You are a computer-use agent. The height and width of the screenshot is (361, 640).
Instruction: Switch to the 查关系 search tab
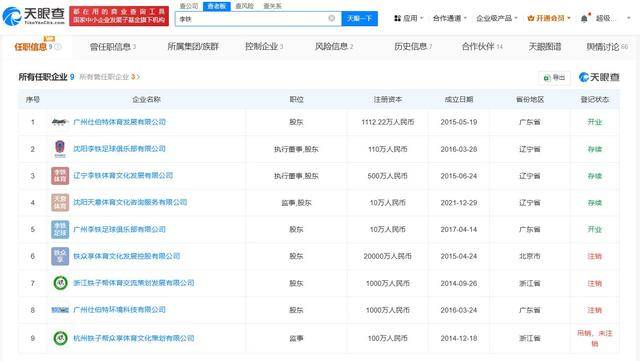[x=272, y=6]
